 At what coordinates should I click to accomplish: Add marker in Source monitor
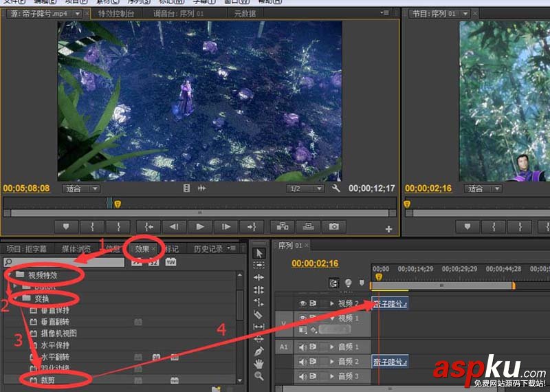66,227
